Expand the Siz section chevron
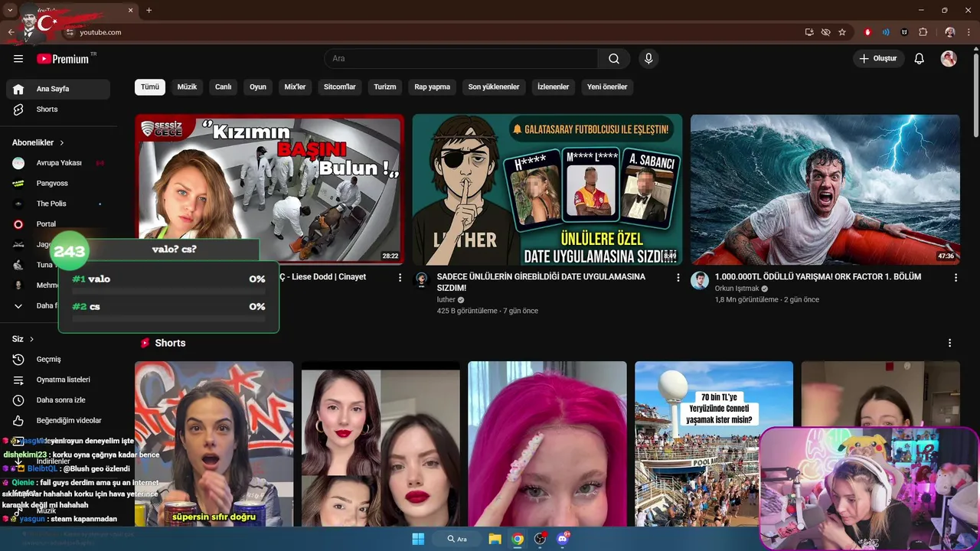This screenshot has height=551, width=980. coord(31,339)
